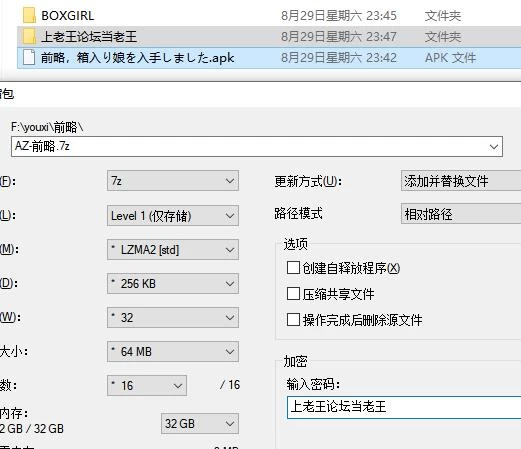Click the 选项 group label

tap(295, 244)
